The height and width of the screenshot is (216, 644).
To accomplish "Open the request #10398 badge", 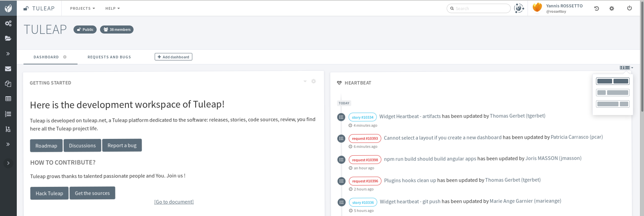I will pyautogui.click(x=365, y=160).
